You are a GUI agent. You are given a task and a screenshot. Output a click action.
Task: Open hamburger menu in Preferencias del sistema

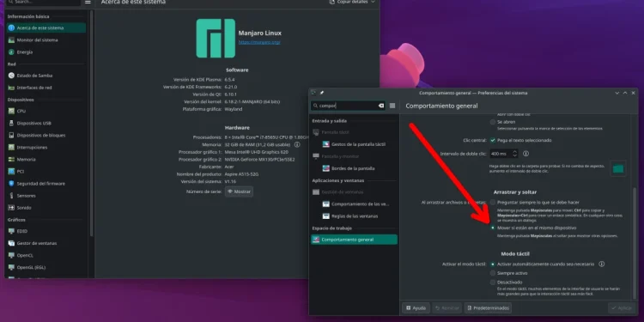tap(392, 106)
